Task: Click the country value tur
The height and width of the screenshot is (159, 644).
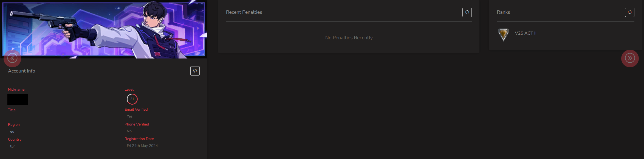Action: pos(13,146)
